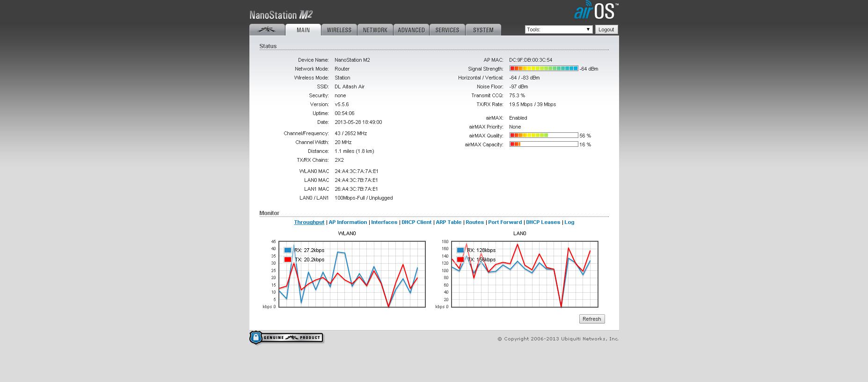Open the AP Information link
Viewport: 868px width, 382px height.
[348, 223]
